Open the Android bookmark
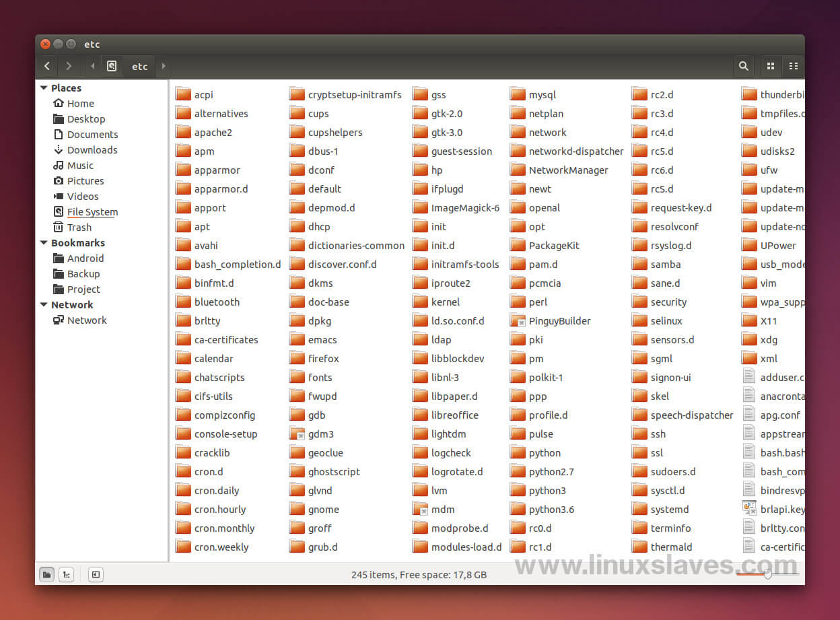This screenshot has height=620, width=840. [x=85, y=259]
